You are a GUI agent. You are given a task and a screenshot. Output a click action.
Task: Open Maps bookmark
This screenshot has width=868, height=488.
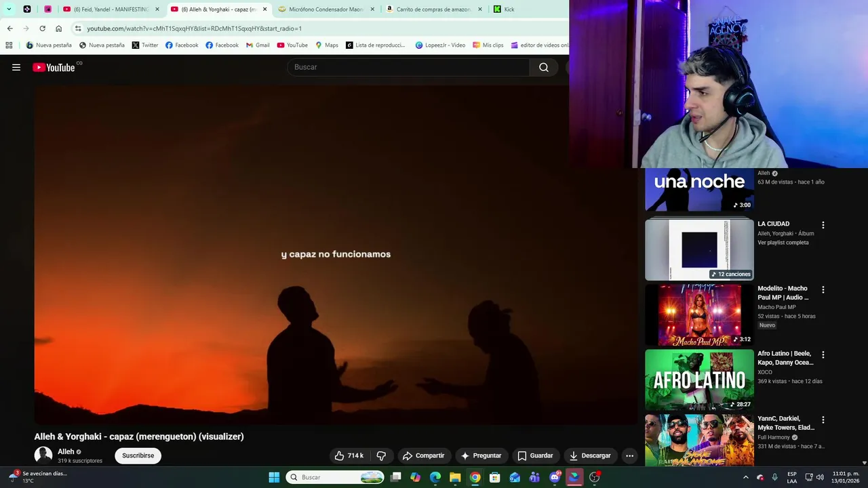click(327, 45)
